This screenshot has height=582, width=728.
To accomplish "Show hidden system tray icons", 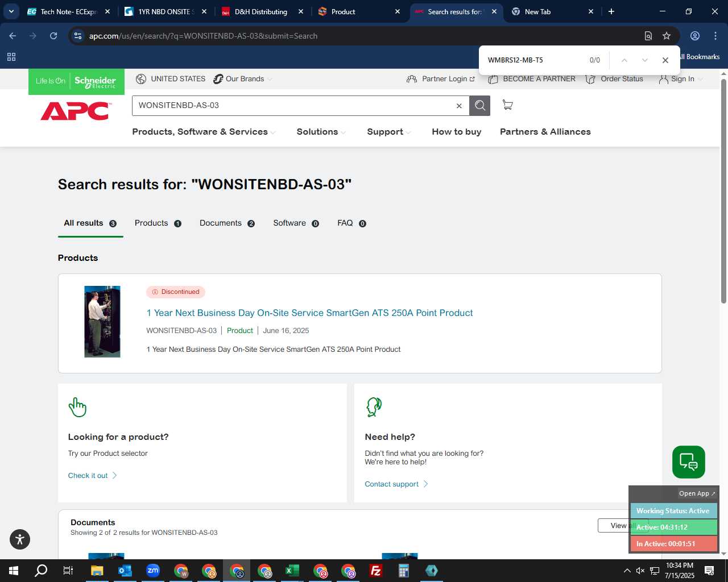I will click(x=627, y=571).
